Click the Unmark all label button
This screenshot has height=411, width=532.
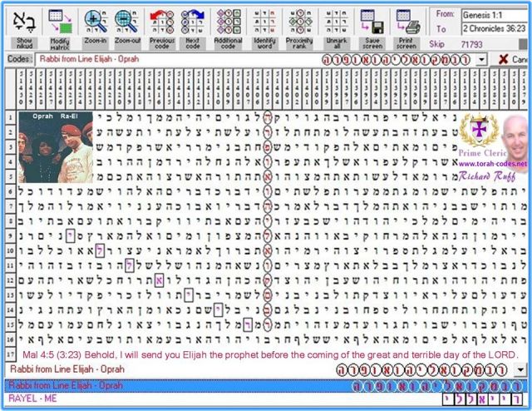(x=337, y=43)
